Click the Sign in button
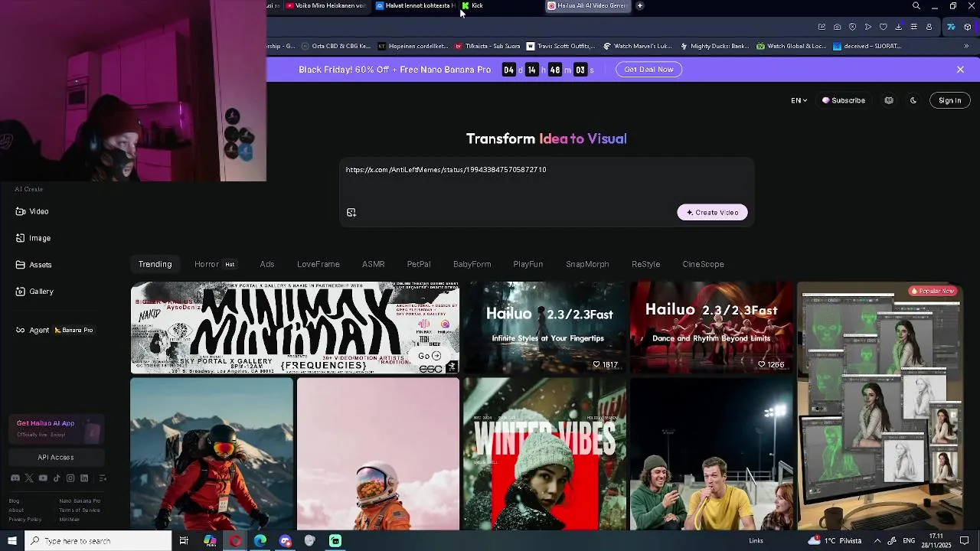This screenshot has height=551, width=980. tap(949, 100)
